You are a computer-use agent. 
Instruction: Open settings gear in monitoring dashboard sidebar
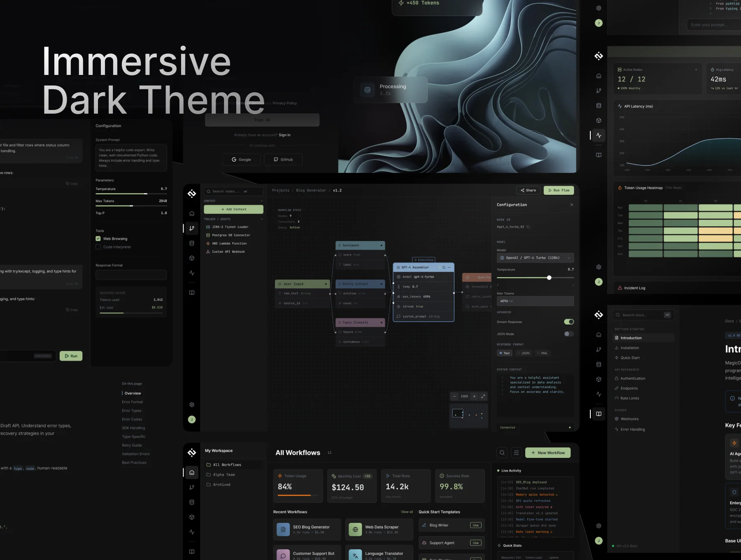pyautogui.click(x=599, y=267)
